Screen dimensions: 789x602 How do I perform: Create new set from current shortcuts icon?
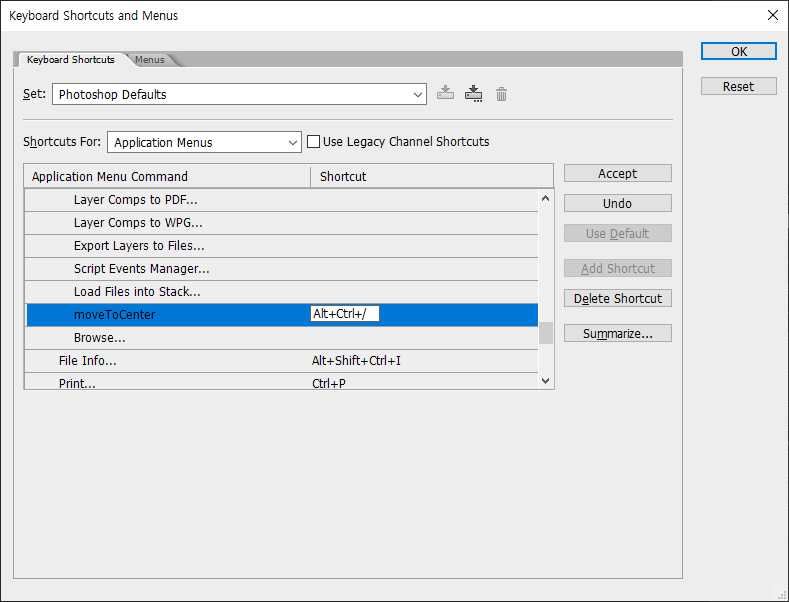tap(474, 93)
